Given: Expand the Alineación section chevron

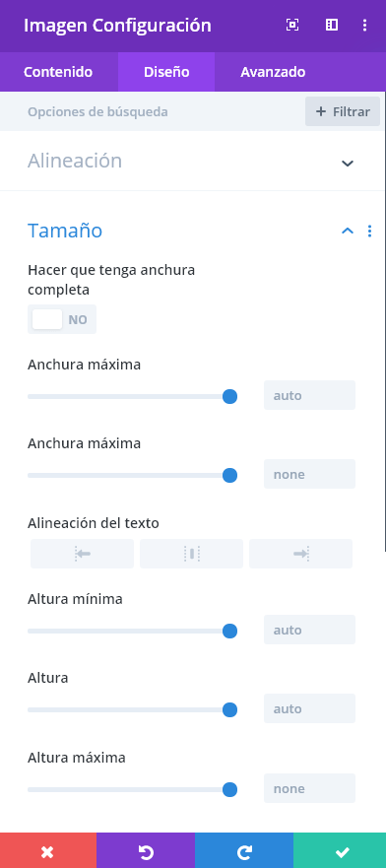Looking at the screenshot, I should click(x=348, y=164).
